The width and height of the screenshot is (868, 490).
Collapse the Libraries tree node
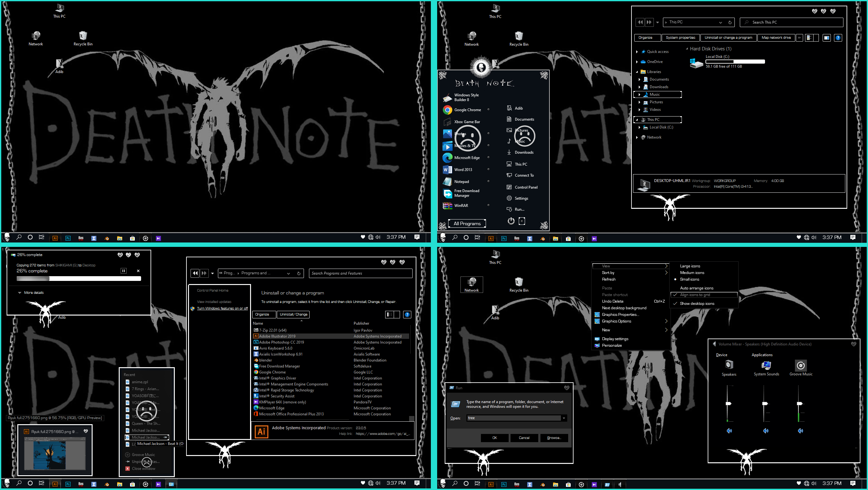click(637, 71)
